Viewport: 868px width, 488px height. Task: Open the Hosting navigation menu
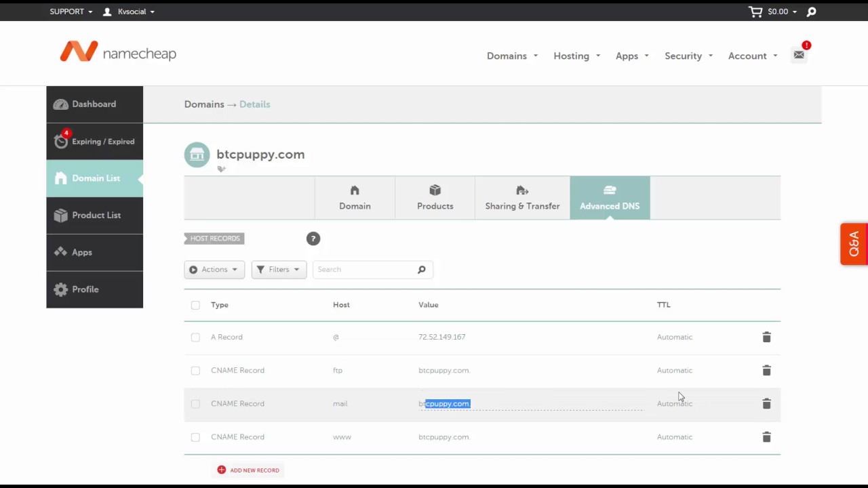click(576, 56)
